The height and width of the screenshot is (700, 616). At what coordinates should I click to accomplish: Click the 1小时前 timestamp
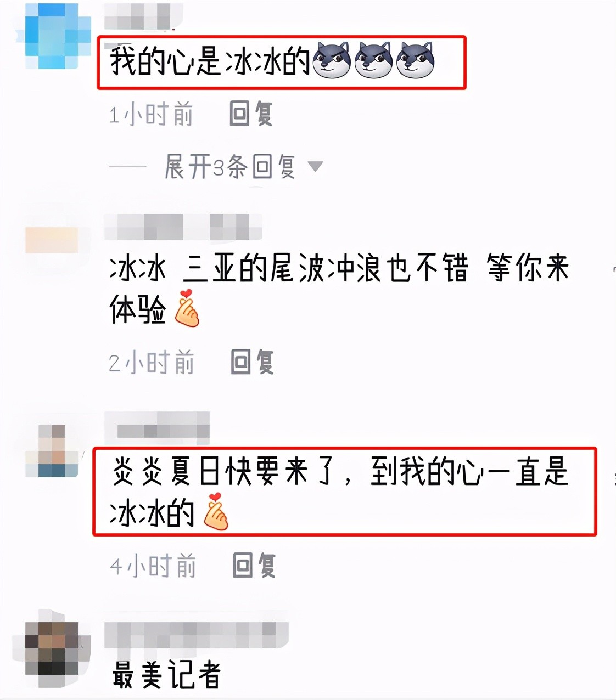coord(151,114)
